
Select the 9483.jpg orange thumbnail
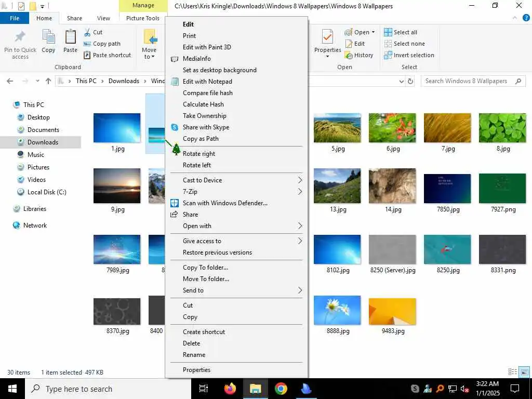(x=392, y=312)
